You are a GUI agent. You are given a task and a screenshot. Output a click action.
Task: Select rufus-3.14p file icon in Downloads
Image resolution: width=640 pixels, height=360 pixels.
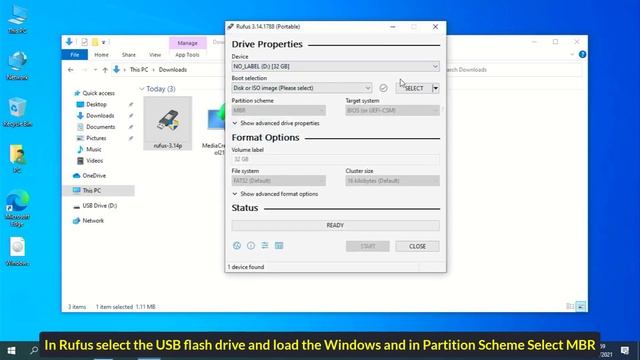(x=168, y=123)
